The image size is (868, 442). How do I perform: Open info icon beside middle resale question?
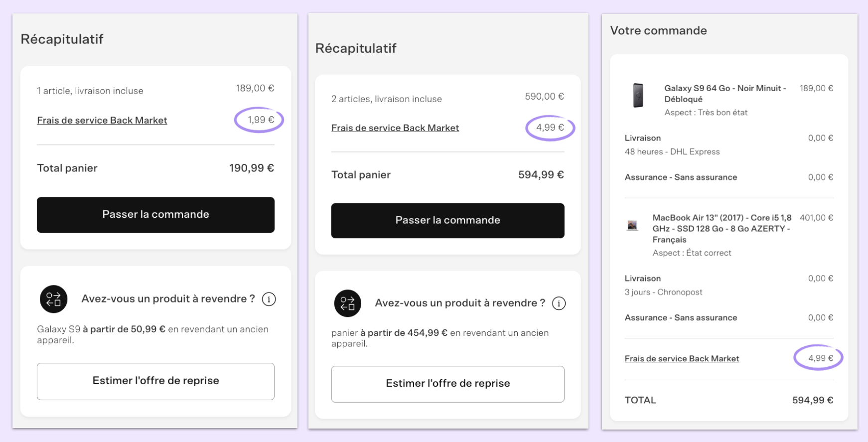(x=559, y=303)
